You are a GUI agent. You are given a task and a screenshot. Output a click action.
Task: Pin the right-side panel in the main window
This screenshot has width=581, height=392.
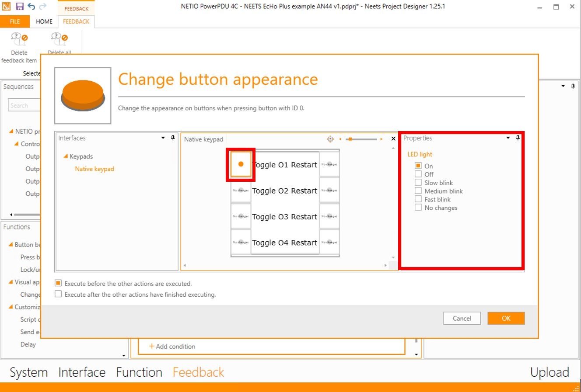coord(573,87)
